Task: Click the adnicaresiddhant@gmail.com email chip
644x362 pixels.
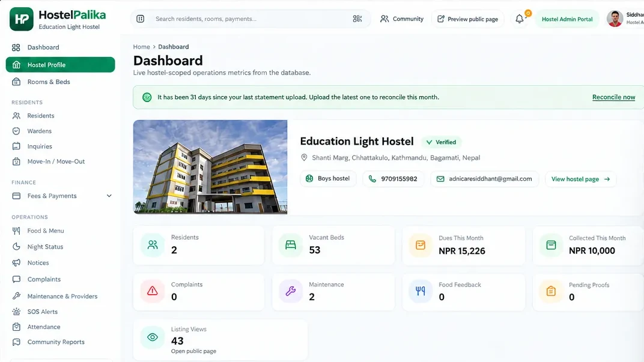Action: tap(485, 179)
